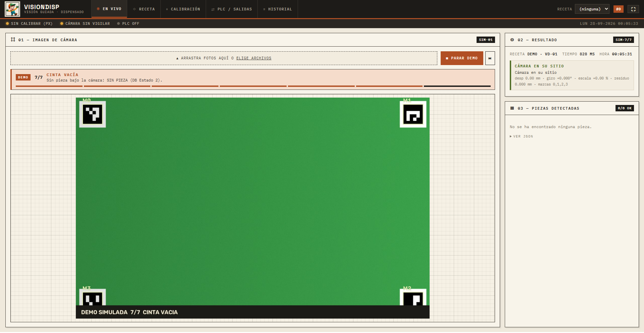The height and width of the screenshot is (333, 644).
Task: Click the M1 fiducial marker in camera image
Action: point(413,114)
